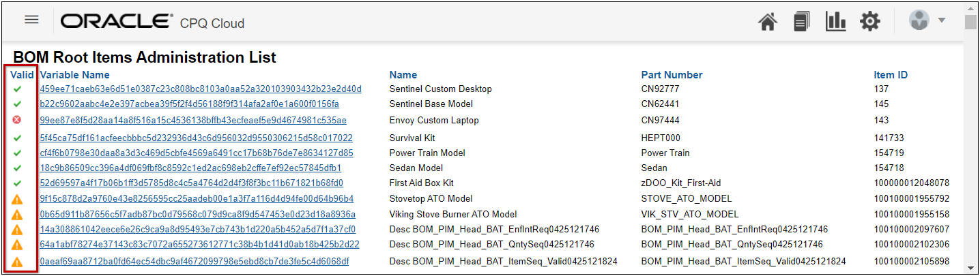Select part number CN62441
Screen dimensions: 980x276
tap(659, 104)
